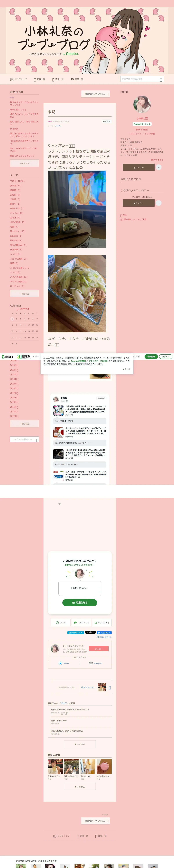Image resolution: width=174 pixels, height=868 pixels.
Task: Click もっと見る under 同じテーマ articles
Action: pyautogui.click(x=80, y=744)
